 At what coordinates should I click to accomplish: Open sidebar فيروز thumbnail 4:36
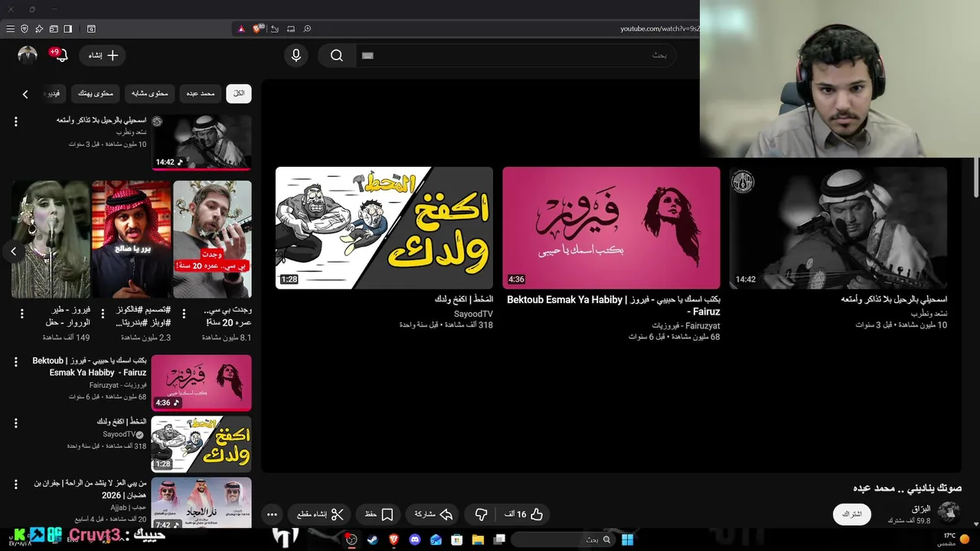pos(201,383)
